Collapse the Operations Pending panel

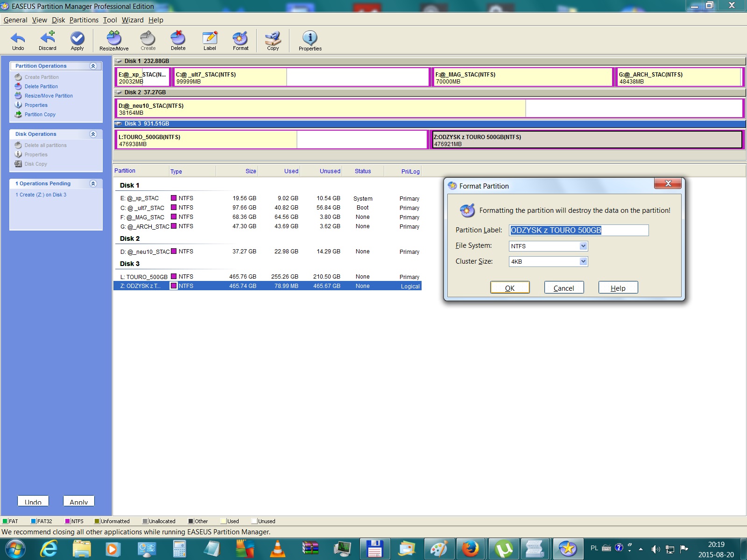click(x=93, y=183)
